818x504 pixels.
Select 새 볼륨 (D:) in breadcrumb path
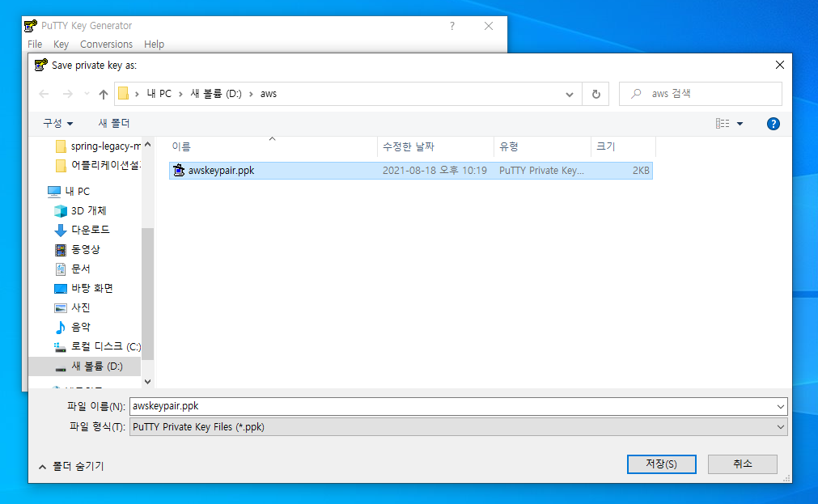pos(216,93)
